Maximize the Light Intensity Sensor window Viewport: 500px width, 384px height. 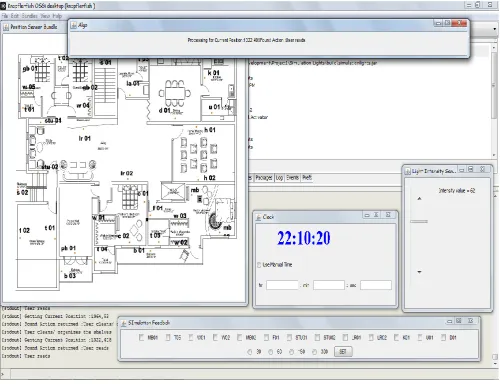point(471,169)
